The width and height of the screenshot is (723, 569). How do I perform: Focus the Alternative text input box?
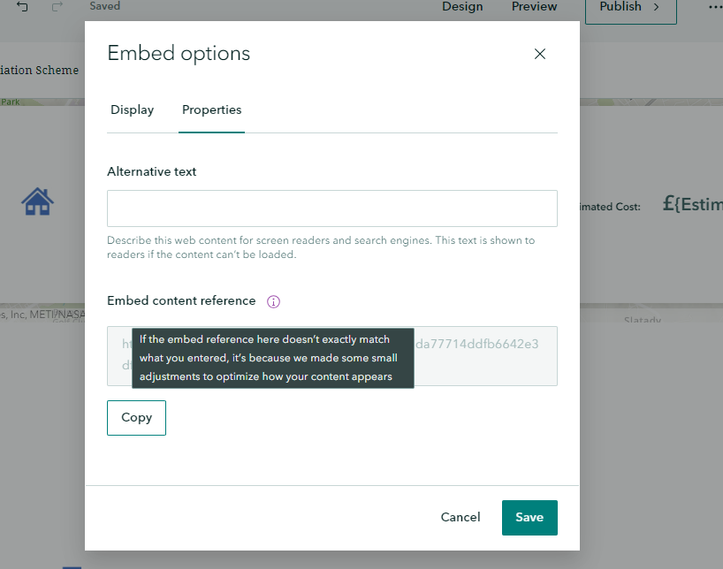(332, 208)
